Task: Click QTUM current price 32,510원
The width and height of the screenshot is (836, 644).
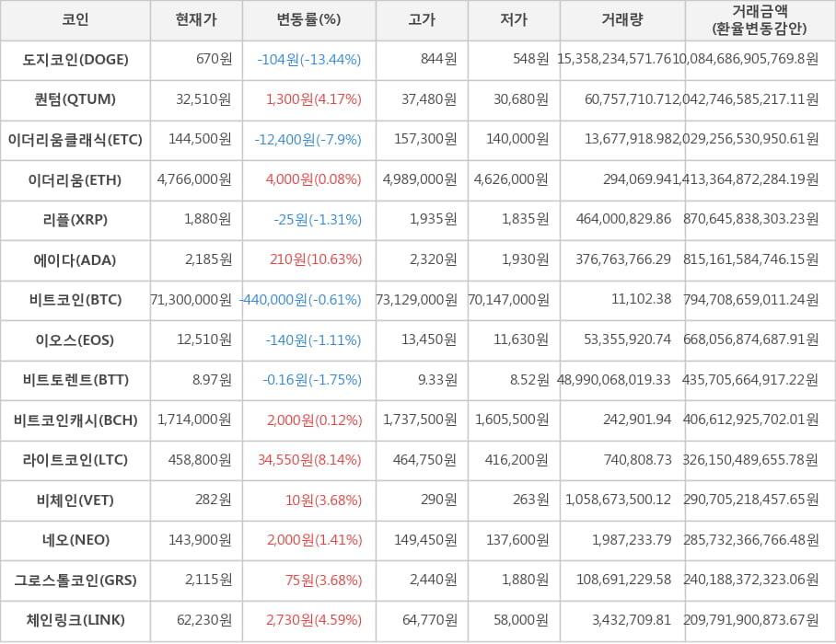Action: pyautogui.click(x=203, y=99)
